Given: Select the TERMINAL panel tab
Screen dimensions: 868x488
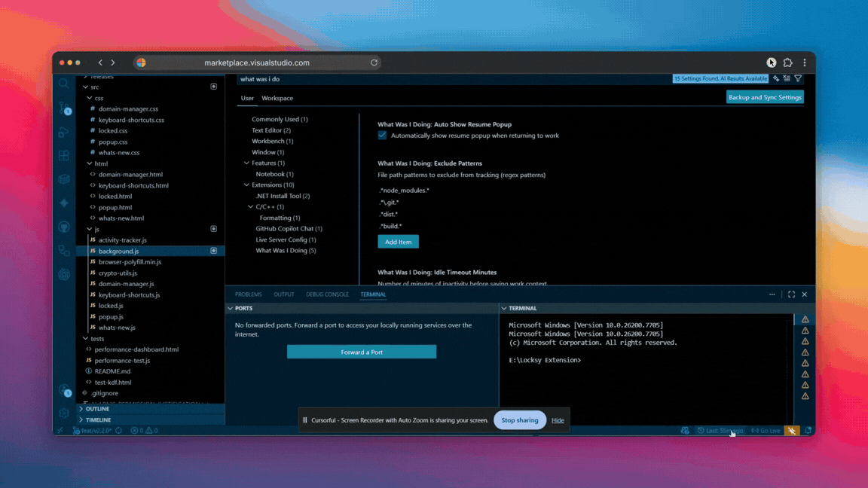Looking at the screenshot, I should coord(373,294).
